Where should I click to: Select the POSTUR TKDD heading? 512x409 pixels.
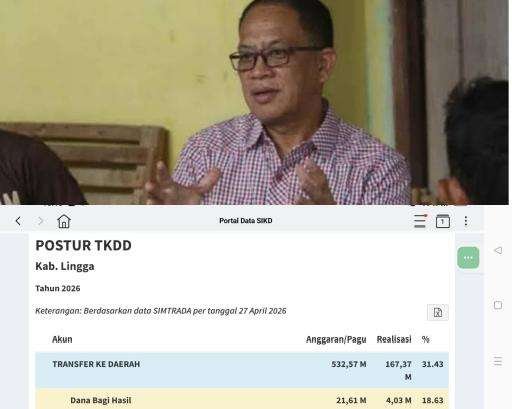click(x=83, y=245)
